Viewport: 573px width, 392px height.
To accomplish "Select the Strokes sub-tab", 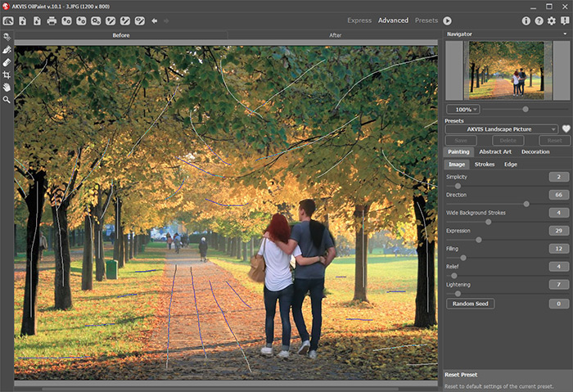I will (485, 164).
